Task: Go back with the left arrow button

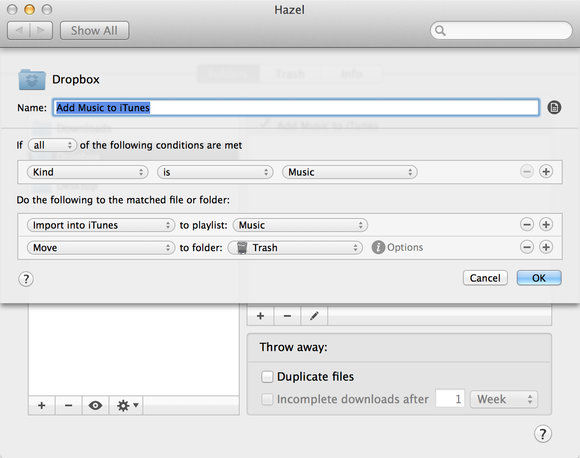Action: [x=19, y=31]
